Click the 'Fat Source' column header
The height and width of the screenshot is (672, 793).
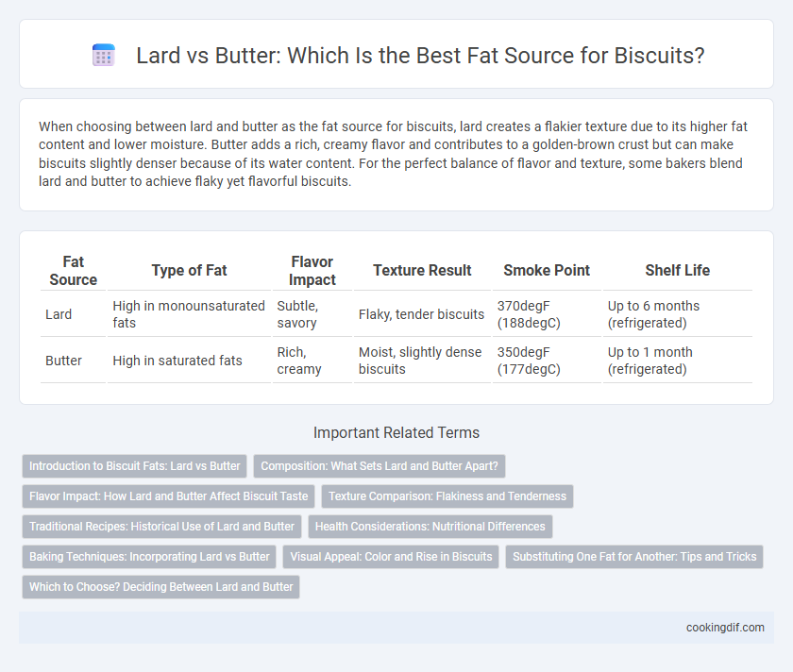click(x=74, y=271)
